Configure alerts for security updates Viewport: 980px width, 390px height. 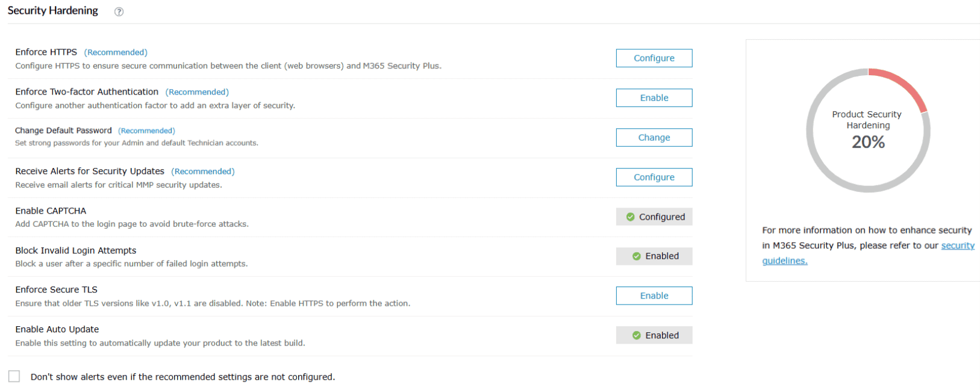pyautogui.click(x=654, y=178)
